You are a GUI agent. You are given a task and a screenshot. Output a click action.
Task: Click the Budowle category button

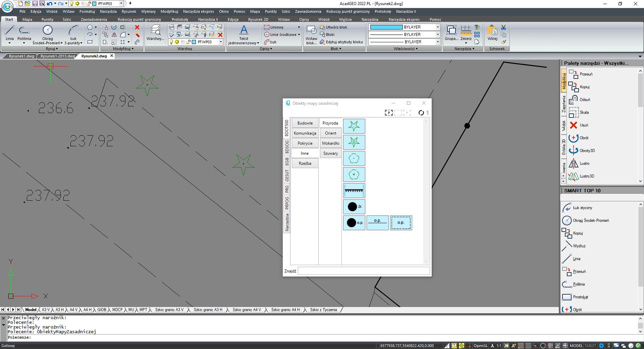tap(305, 123)
